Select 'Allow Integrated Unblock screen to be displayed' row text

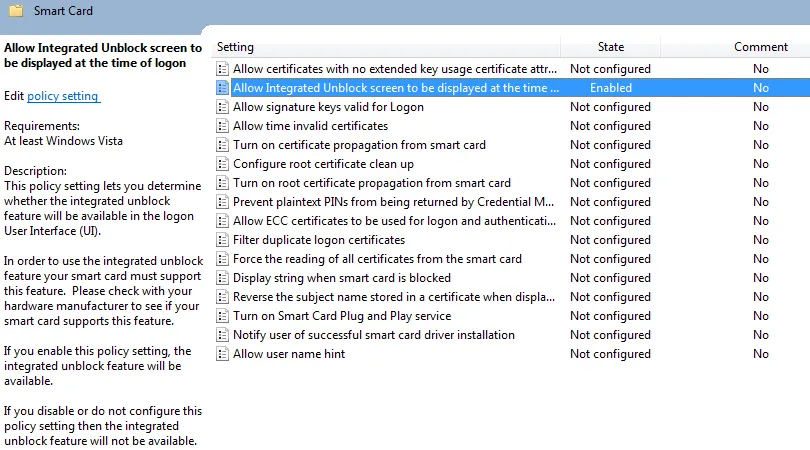point(396,88)
